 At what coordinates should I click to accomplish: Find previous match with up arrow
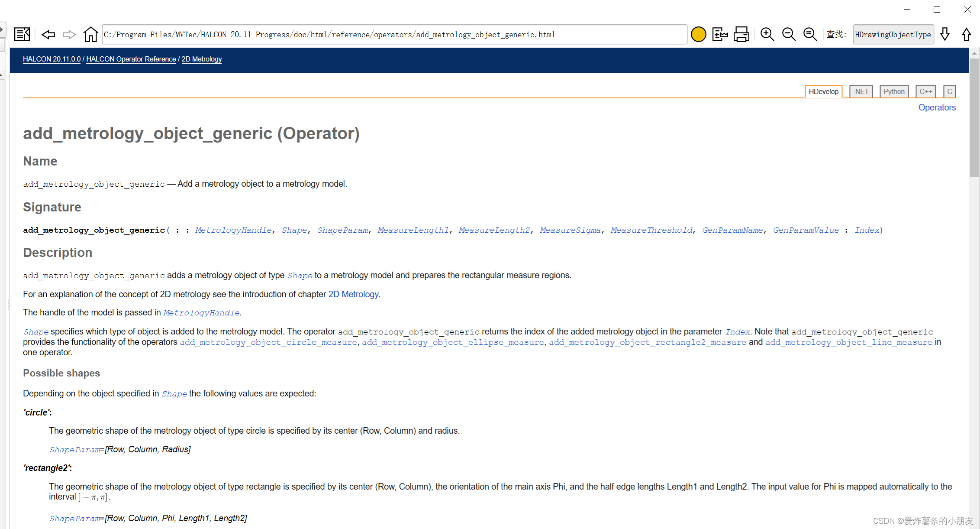pyautogui.click(x=966, y=34)
